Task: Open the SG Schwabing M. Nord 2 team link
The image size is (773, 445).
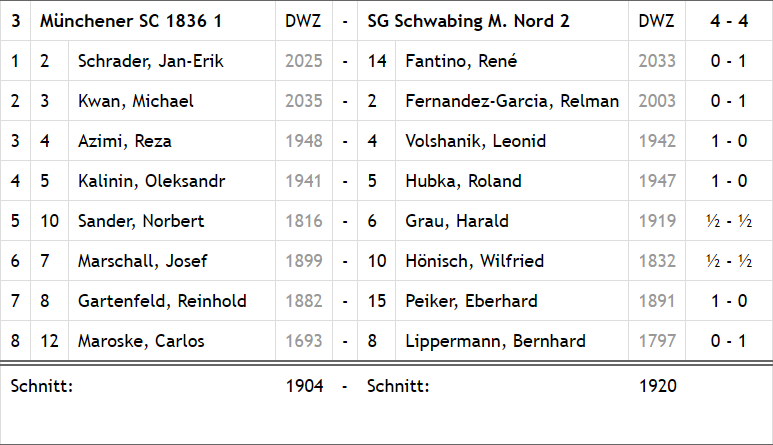Action: (x=468, y=21)
